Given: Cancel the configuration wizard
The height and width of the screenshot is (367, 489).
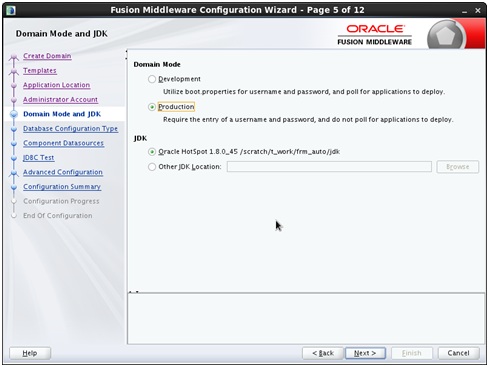Looking at the screenshot, I should click(458, 353).
